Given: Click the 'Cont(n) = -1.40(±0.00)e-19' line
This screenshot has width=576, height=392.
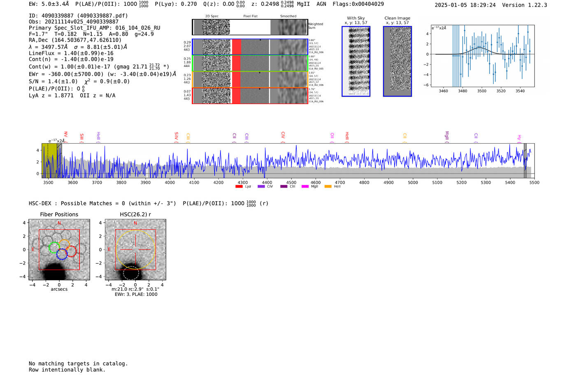Looking at the screenshot, I should (x=71, y=59).
